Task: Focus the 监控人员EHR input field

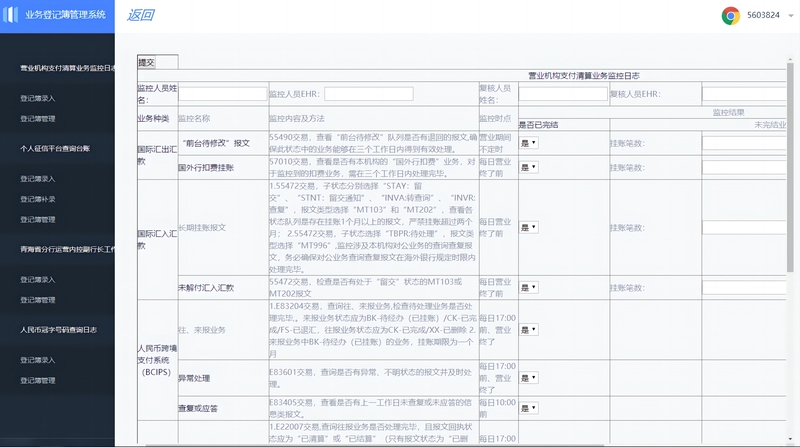Action: click(368, 94)
